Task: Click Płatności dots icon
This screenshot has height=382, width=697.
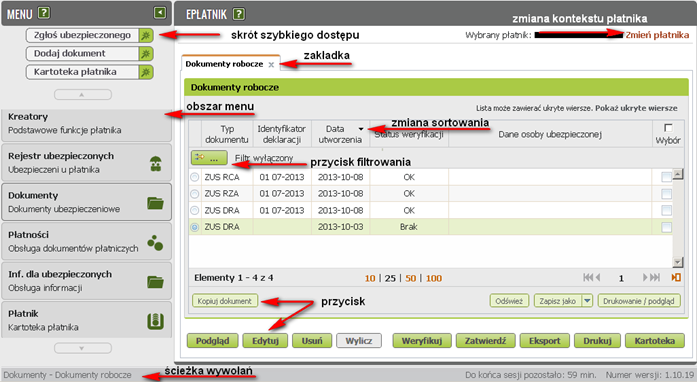Action: 155,242
